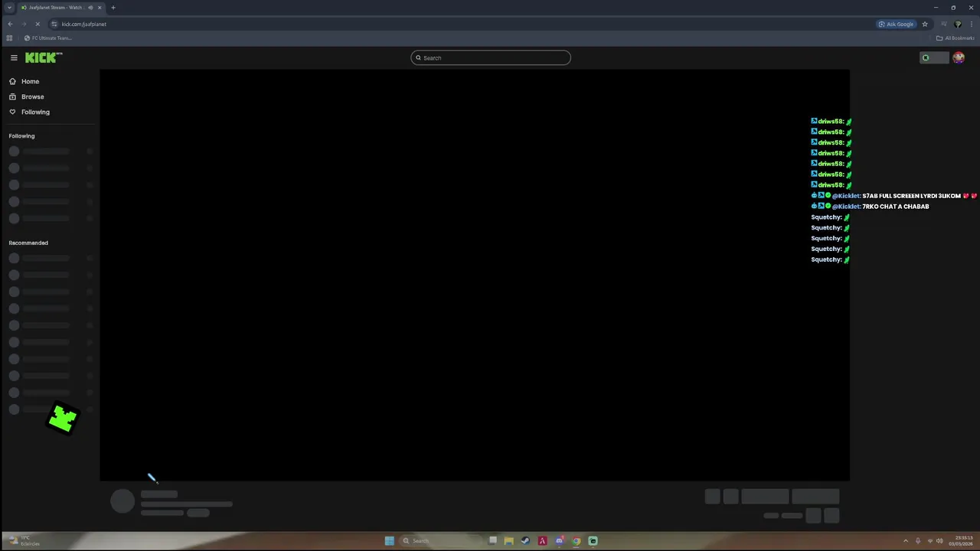This screenshot has height=551, width=980.
Task: Go back to the previous page
Action: point(10,24)
